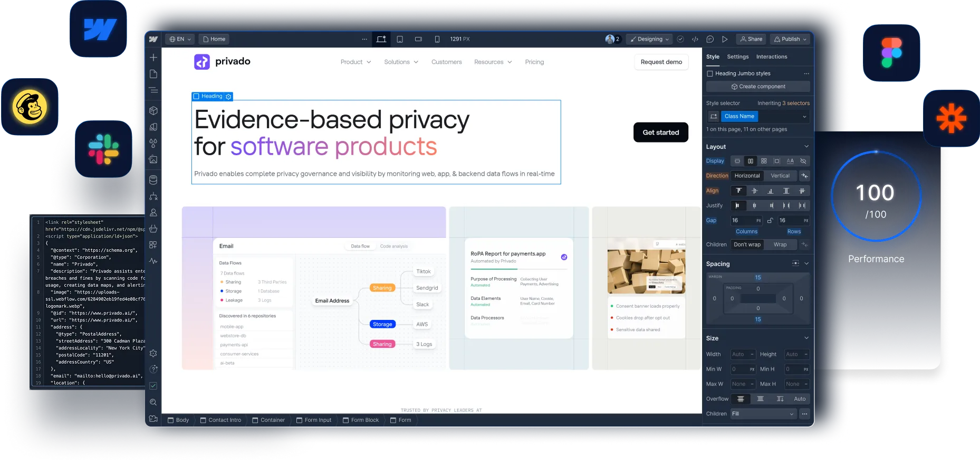Click the Customers link on the Privado nav
This screenshot has height=464, width=980.
pos(446,62)
